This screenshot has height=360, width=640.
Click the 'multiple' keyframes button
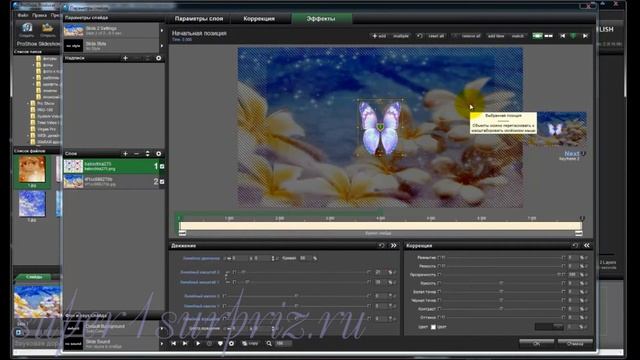click(401, 36)
